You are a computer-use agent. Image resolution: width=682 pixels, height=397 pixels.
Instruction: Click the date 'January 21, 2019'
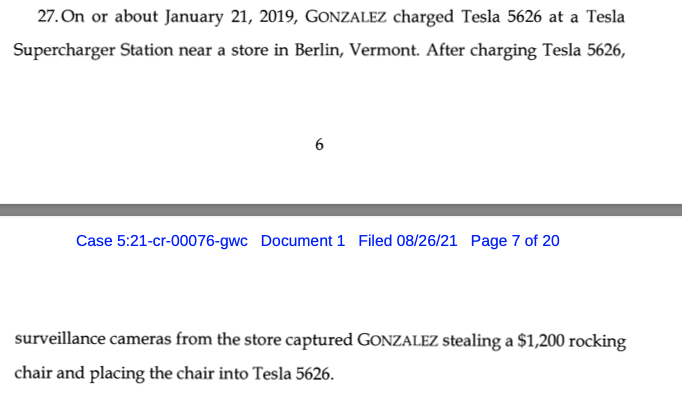231,17
